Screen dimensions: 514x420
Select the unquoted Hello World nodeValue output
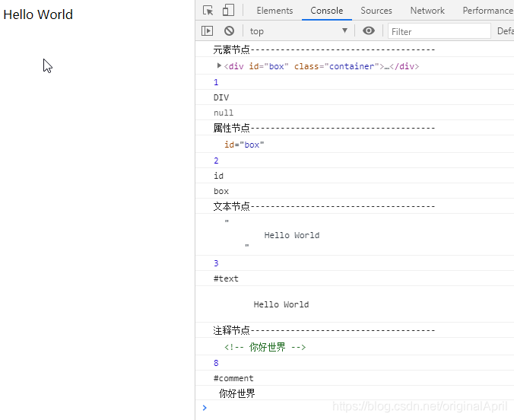[281, 304]
